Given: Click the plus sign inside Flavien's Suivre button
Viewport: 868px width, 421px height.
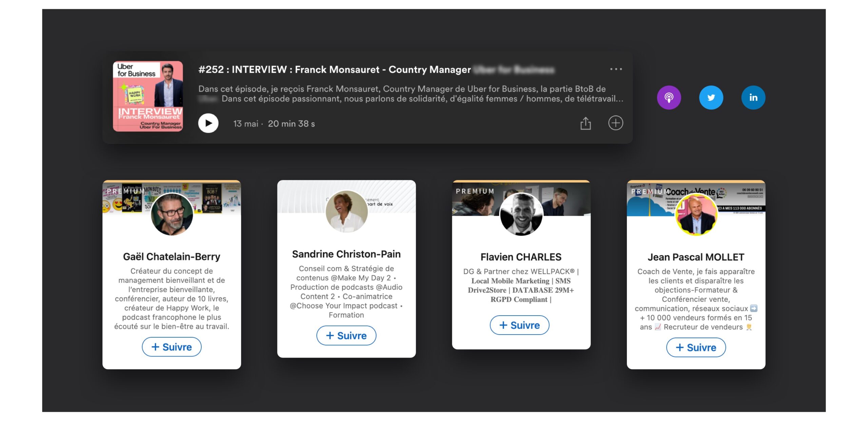Looking at the screenshot, I should click(504, 325).
